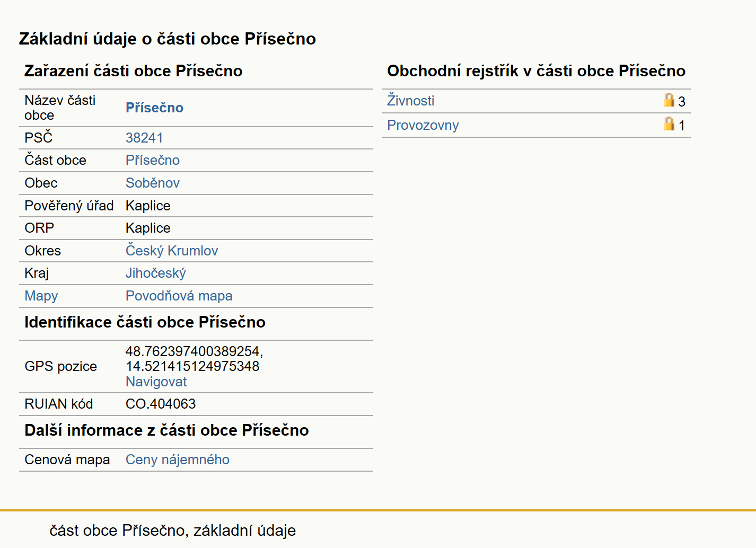756x548 pixels.
Task: Click the Provozovny count number 1
Action: coord(682,126)
